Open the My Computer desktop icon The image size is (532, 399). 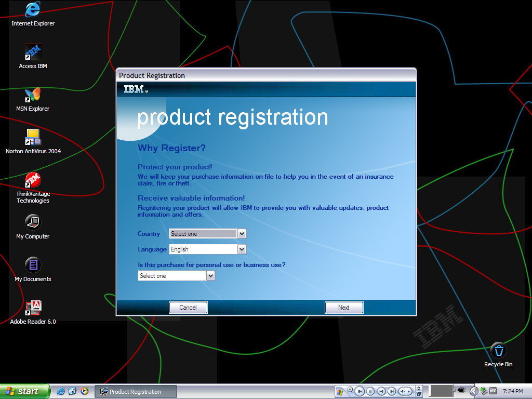pyautogui.click(x=33, y=223)
